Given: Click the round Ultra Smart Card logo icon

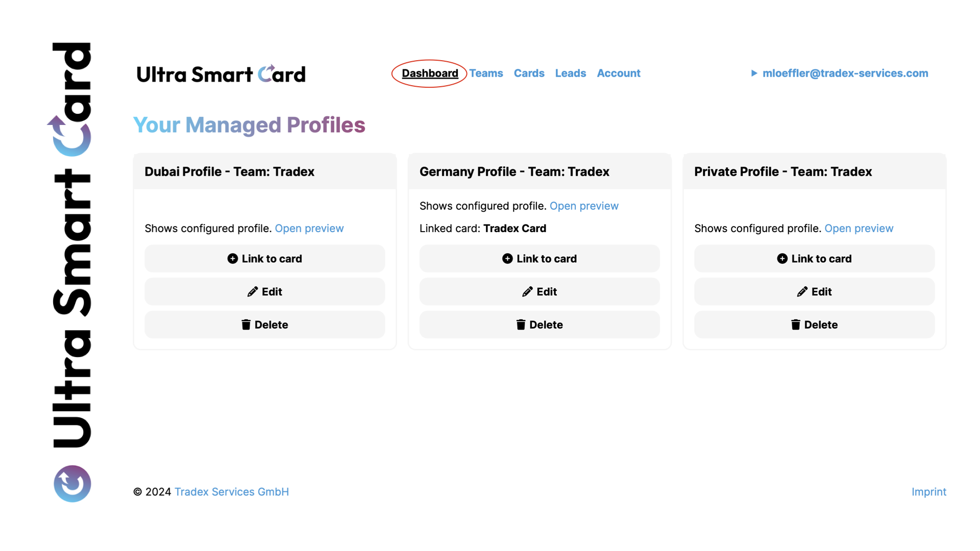Looking at the screenshot, I should 72,484.
